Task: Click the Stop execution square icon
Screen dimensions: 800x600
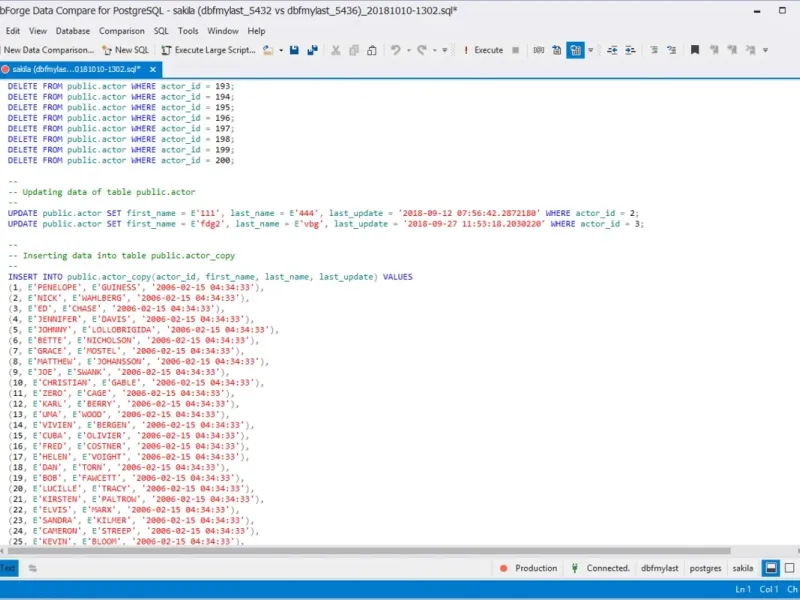Action: (516, 50)
